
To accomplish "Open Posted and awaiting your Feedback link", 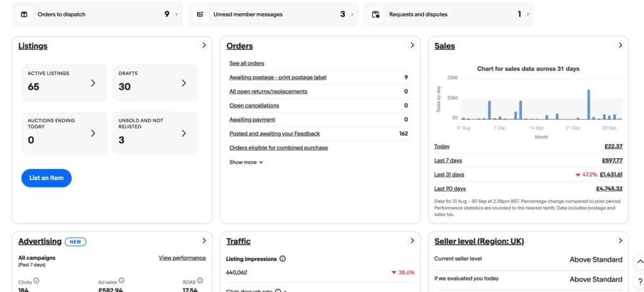I will 274,133.
